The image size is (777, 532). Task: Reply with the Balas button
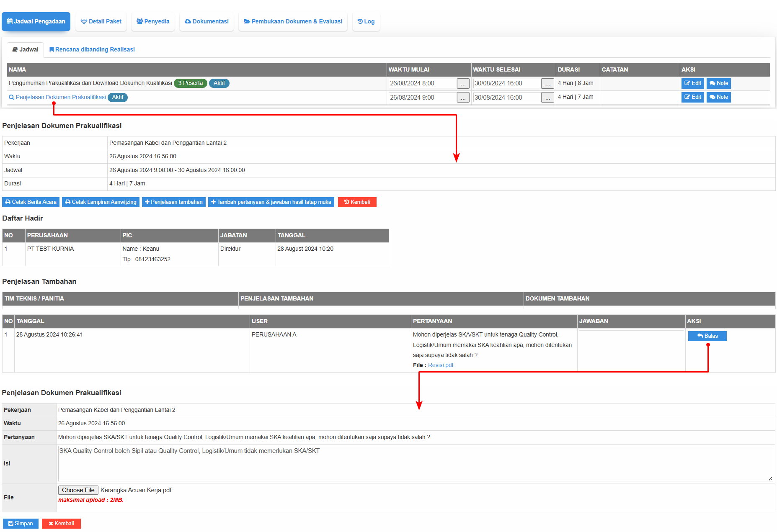pos(707,336)
